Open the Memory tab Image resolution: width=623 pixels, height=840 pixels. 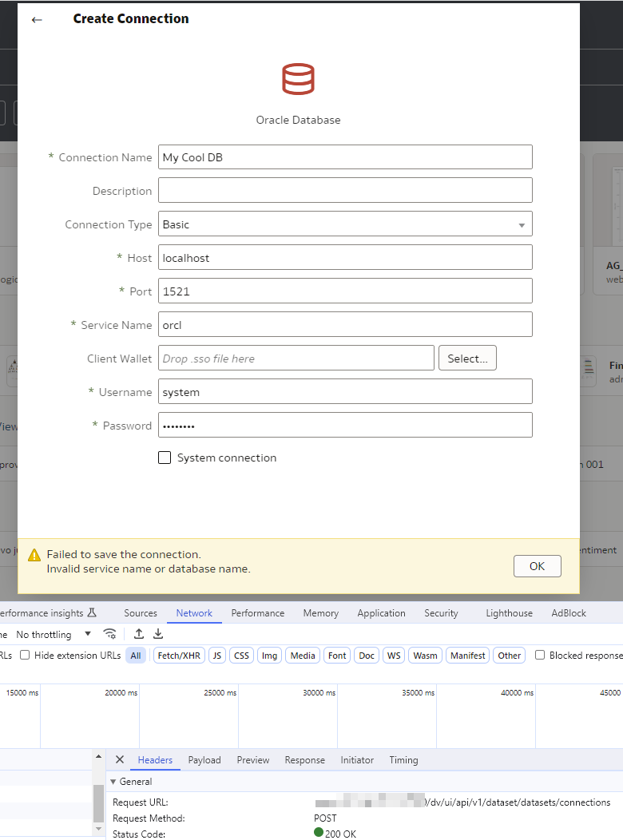(x=321, y=613)
